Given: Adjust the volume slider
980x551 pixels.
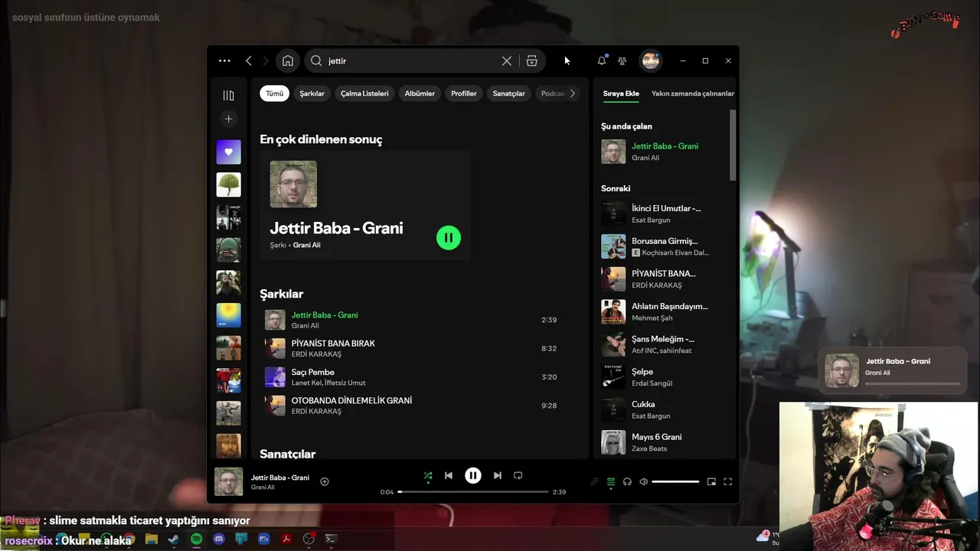Looking at the screenshot, I should click(x=675, y=481).
